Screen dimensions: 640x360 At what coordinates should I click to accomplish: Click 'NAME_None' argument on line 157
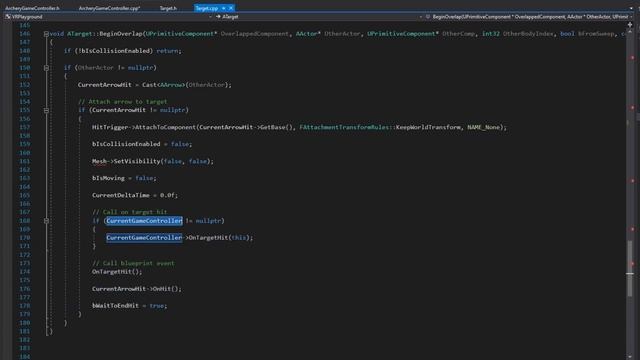(x=483, y=127)
